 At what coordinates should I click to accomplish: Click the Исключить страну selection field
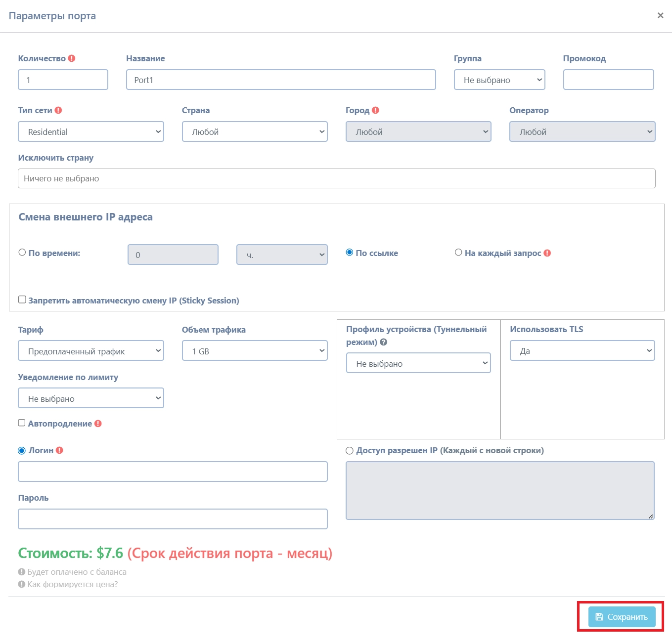pos(336,178)
